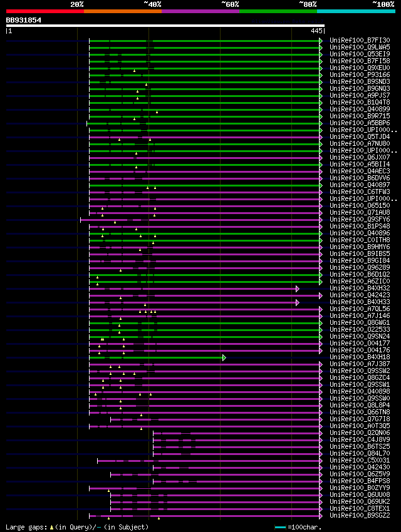The height and width of the screenshot is (532, 401).
Task: Select the UniRef100_B9HMY6 label
Action: click(360, 247)
